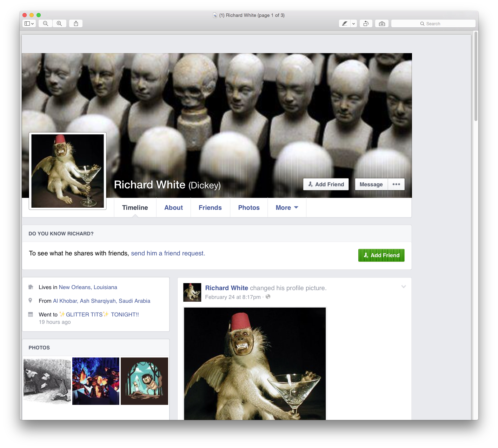
Task: Expand the More profile menu
Action: point(287,208)
